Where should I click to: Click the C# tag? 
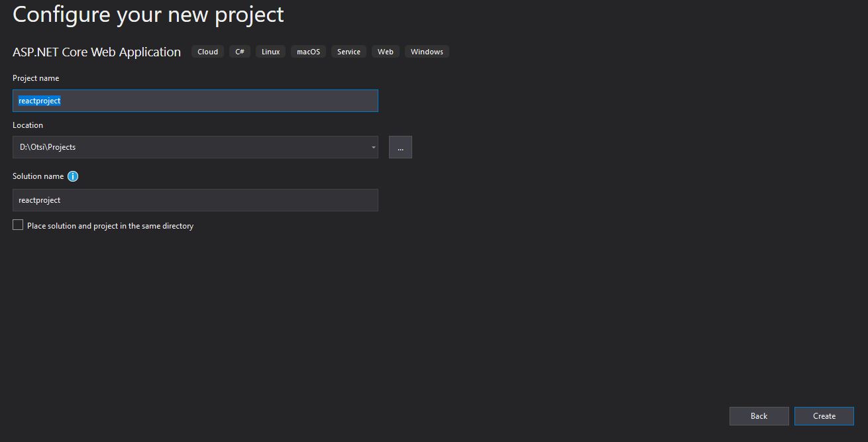click(x=240, y=52)
